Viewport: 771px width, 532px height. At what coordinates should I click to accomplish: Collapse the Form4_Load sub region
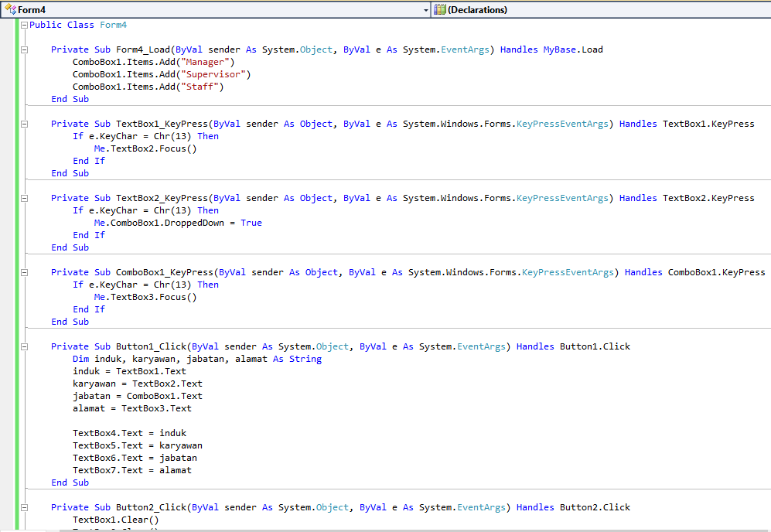(x=24, y=49)
